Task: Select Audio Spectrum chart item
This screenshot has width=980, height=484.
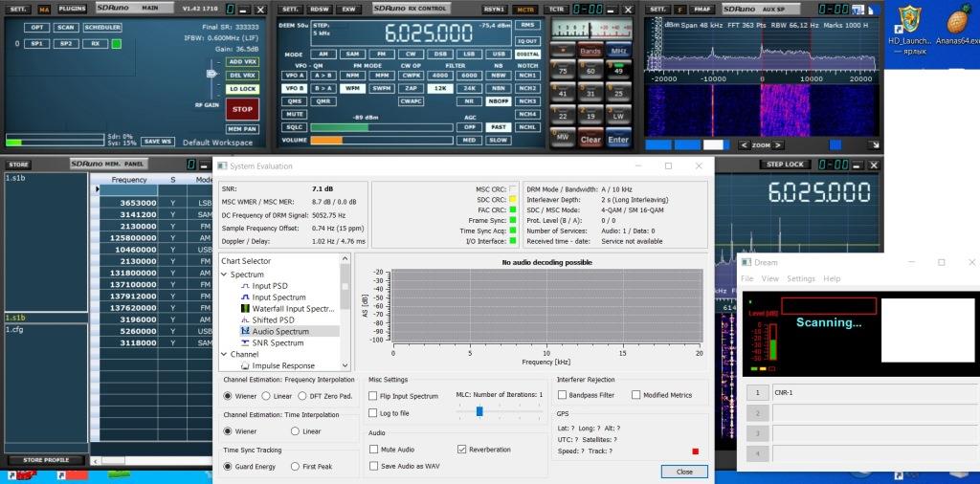Action: 280,331
